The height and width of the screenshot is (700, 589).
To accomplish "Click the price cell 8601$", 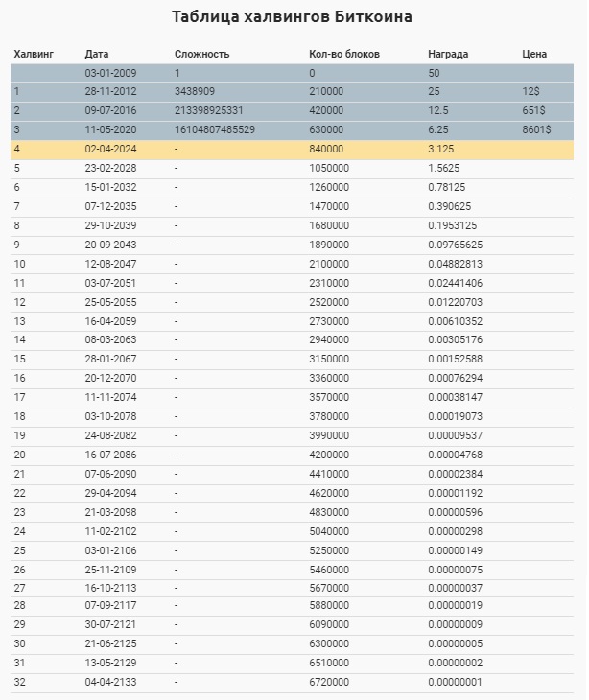I will tap(536, 130).
